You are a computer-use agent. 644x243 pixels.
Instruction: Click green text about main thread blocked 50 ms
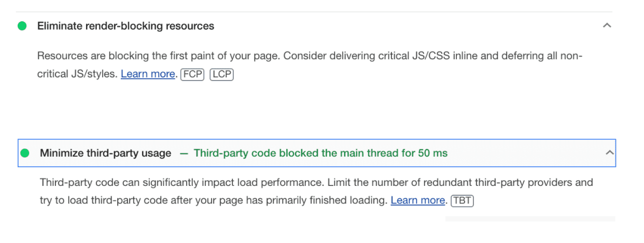[320, 153]
